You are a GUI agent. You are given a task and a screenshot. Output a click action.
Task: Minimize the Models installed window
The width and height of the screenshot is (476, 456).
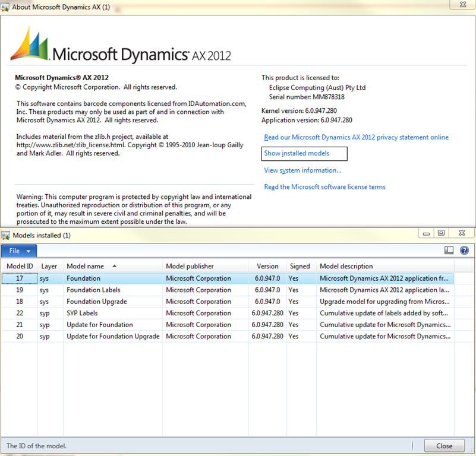click(x=426, y=233)
